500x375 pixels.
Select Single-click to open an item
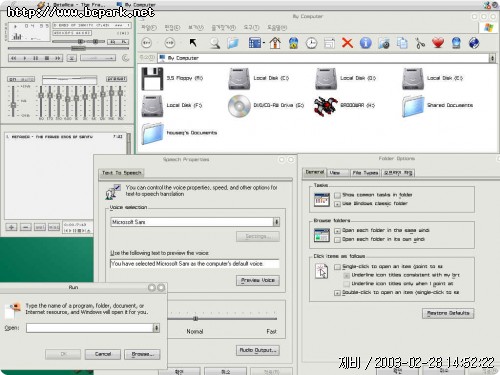click(337, 267)
